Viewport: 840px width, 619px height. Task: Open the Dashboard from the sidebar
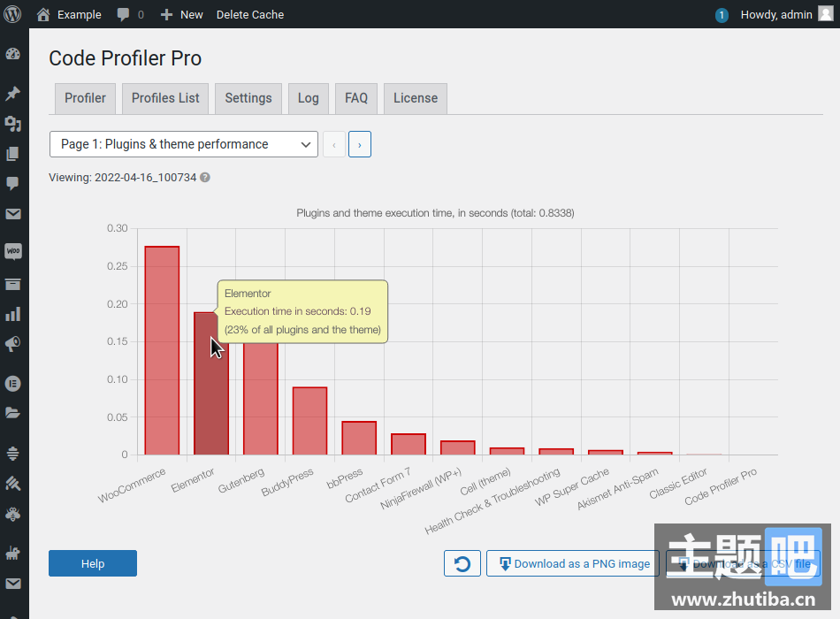[x=13, y=54]
